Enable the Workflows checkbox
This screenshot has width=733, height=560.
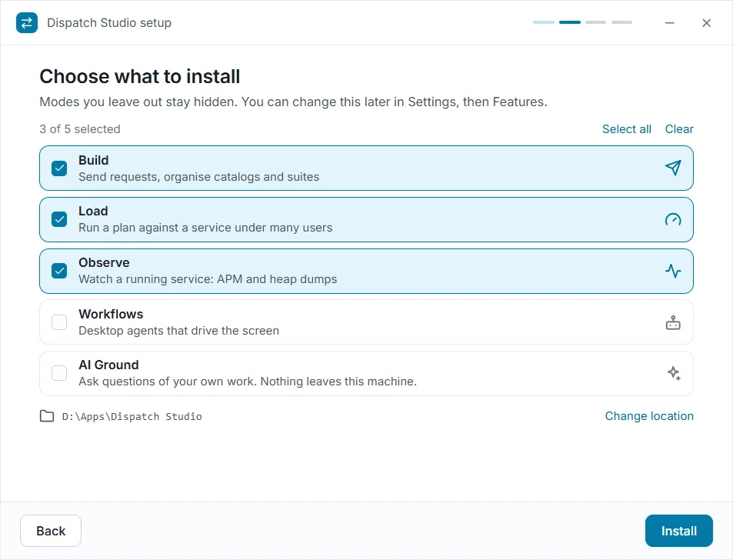click(x=59, y=322)
